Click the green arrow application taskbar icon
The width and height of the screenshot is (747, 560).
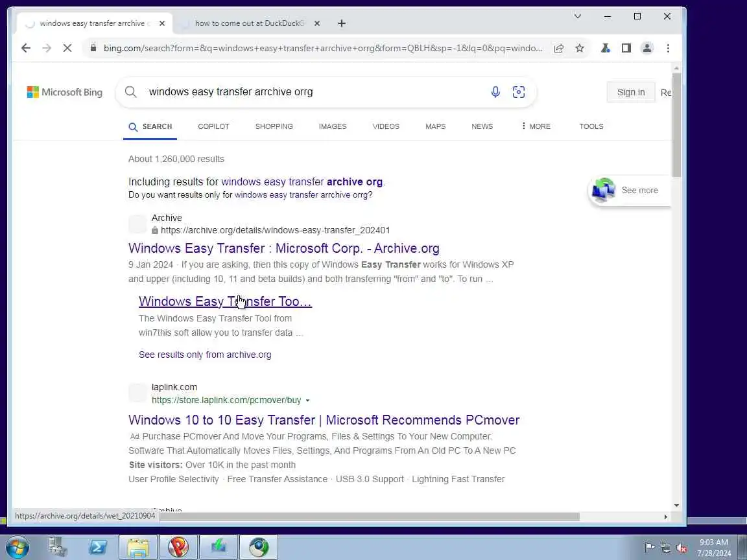[x=218, y=547]
